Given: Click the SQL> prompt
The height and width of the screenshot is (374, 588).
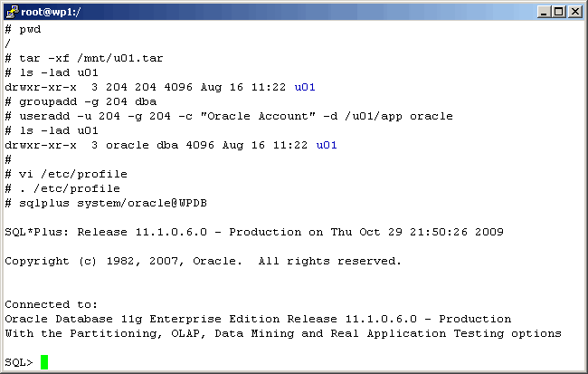Looking at the screenshot, I should (x=19, y=362).
